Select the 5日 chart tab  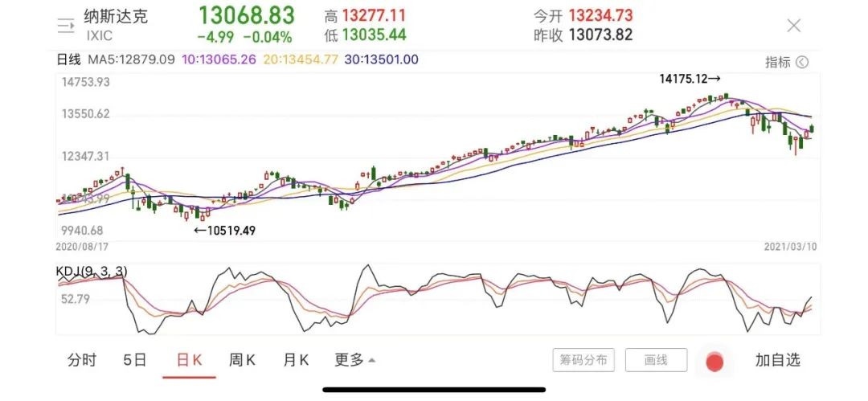pos(134,360)
